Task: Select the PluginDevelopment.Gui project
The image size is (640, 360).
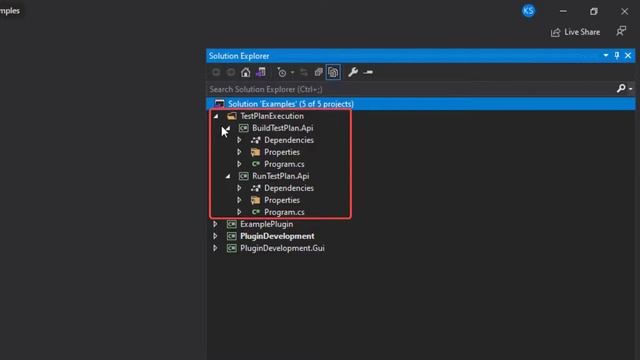Action: click(282, 248)
